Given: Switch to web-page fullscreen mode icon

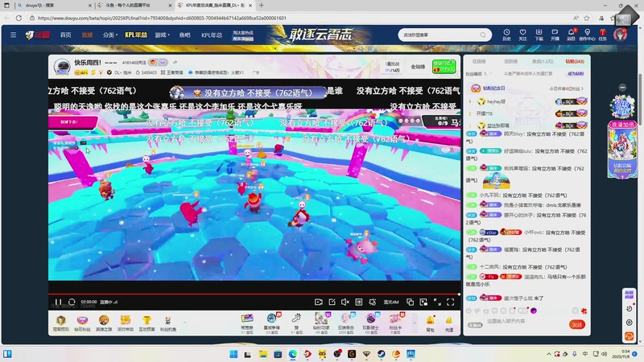Looking at the screenshot, I should (437, 302).
